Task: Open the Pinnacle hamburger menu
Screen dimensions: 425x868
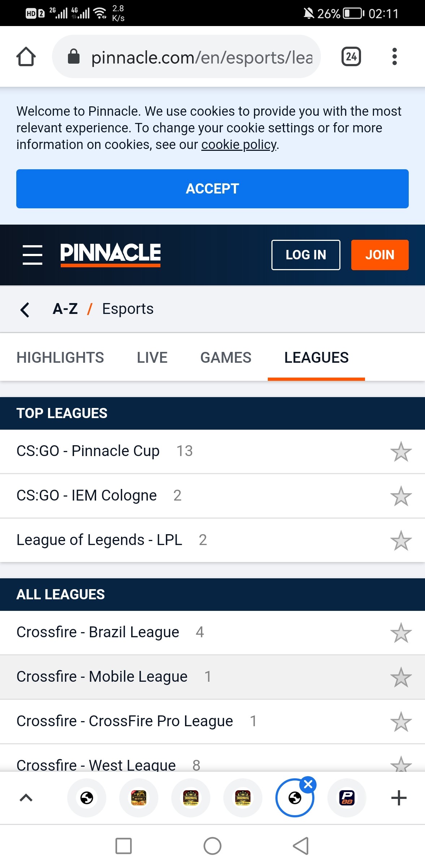Action: (33, 255)
